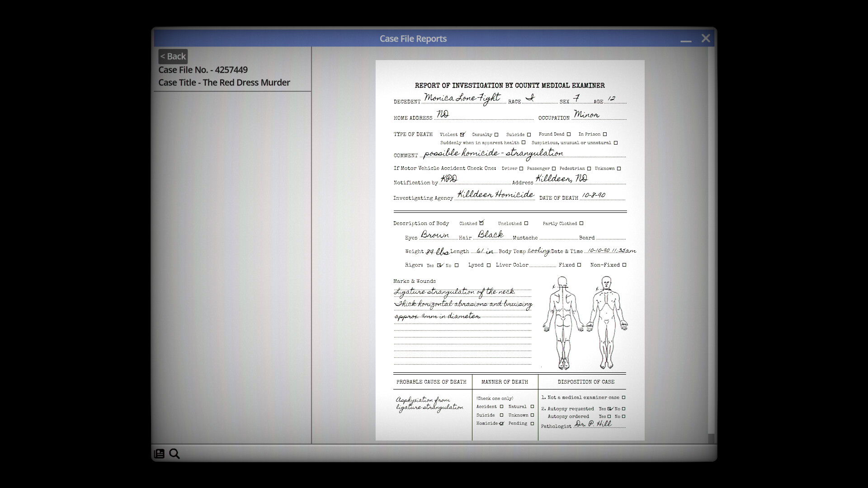Check the Partly Clothed checkbox
This screenshot has height=488, width=868.
581,223
